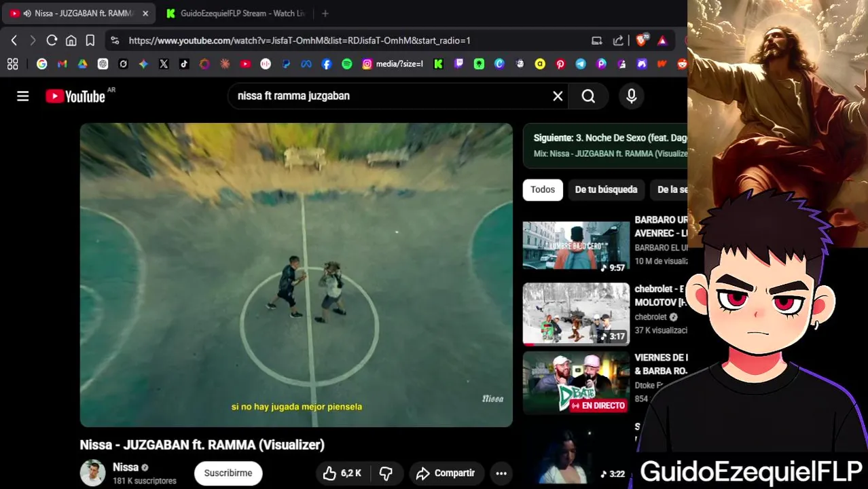The image size is (868, 489).
Task: Submit search with the magnifier button
Action: (588, 96)
